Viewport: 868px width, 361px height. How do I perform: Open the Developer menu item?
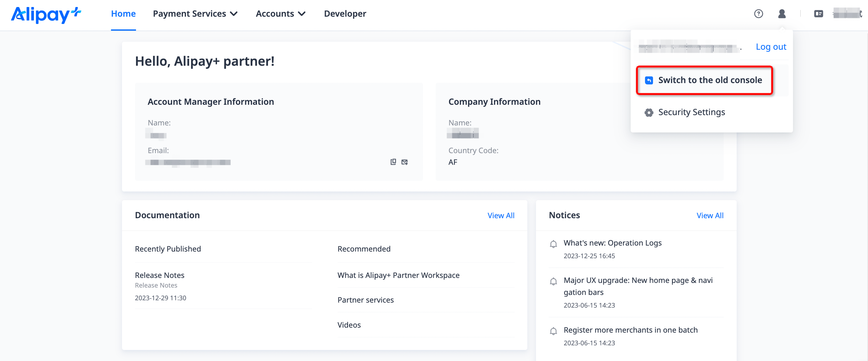pos(345,14)
